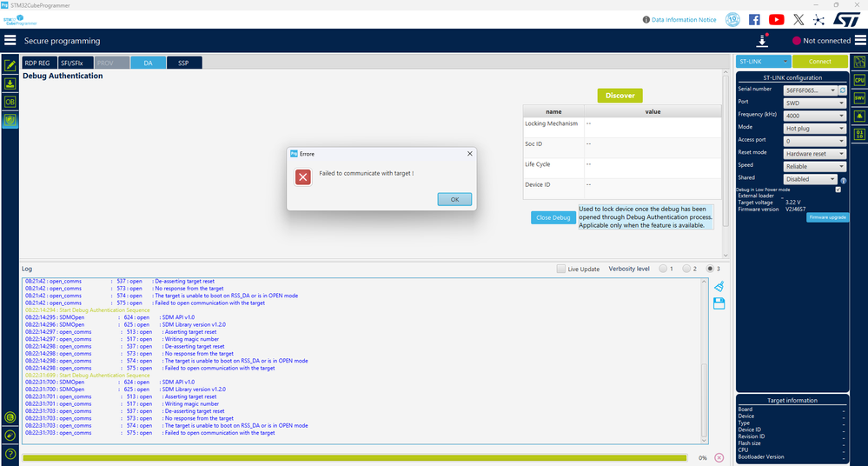This screenshot has height=466, width=868.
Task: Select verbosity level 3
Action: [x=710, y=269]
